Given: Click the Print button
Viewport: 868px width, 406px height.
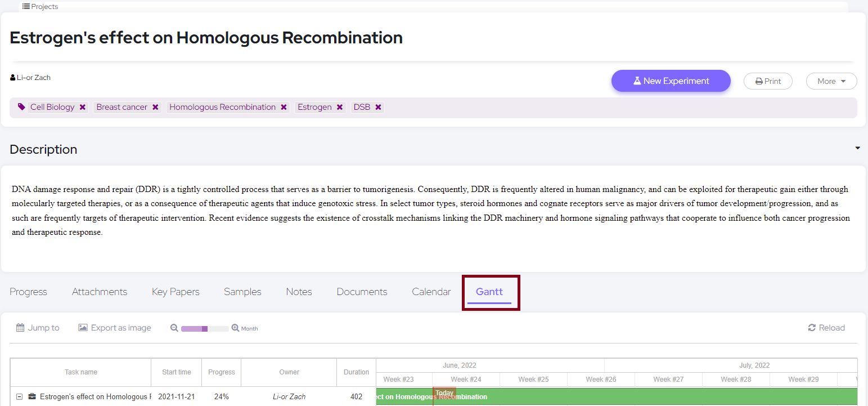Looking at the screenshot, I should point(768,81).
